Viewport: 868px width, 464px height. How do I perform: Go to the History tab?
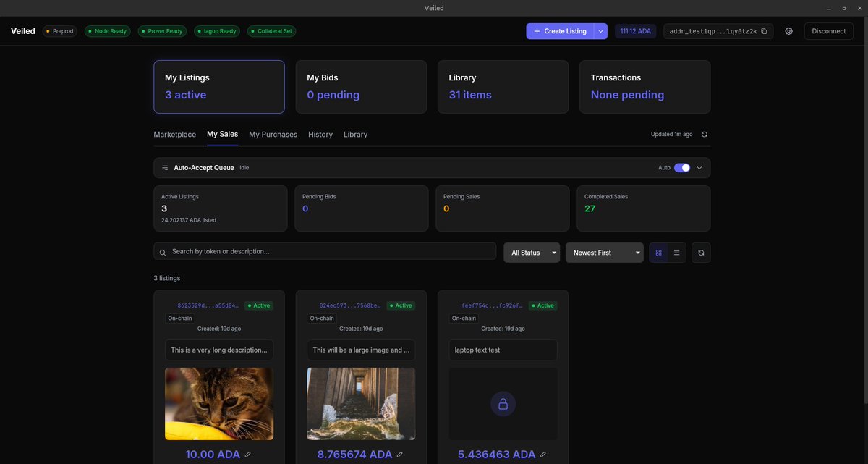pyautogui.click(x=320, y=135)
